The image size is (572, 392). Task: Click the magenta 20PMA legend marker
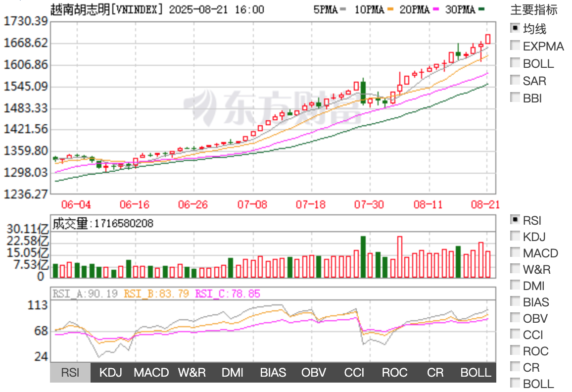pos(435,10)
